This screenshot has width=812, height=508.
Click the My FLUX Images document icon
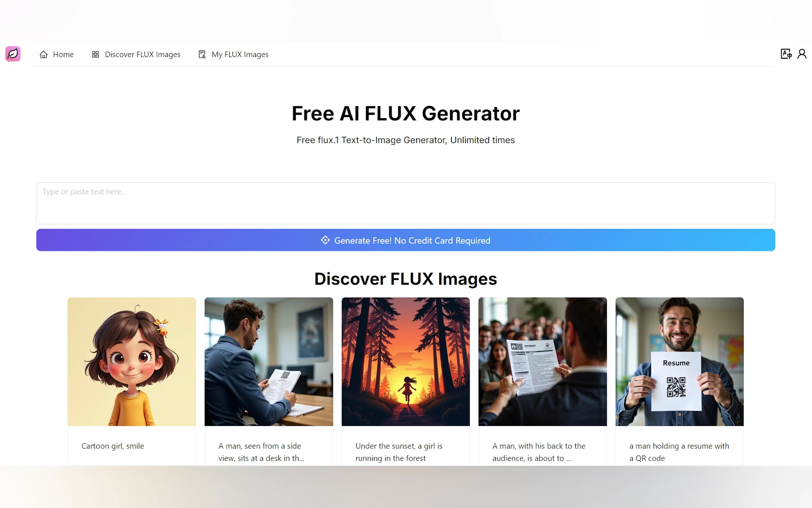point(202,54)
